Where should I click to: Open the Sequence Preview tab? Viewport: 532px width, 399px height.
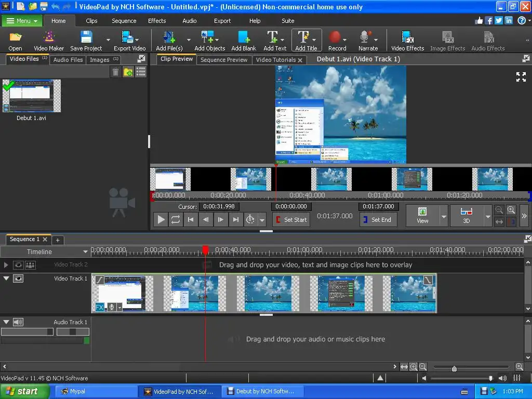tap(224, 60)
